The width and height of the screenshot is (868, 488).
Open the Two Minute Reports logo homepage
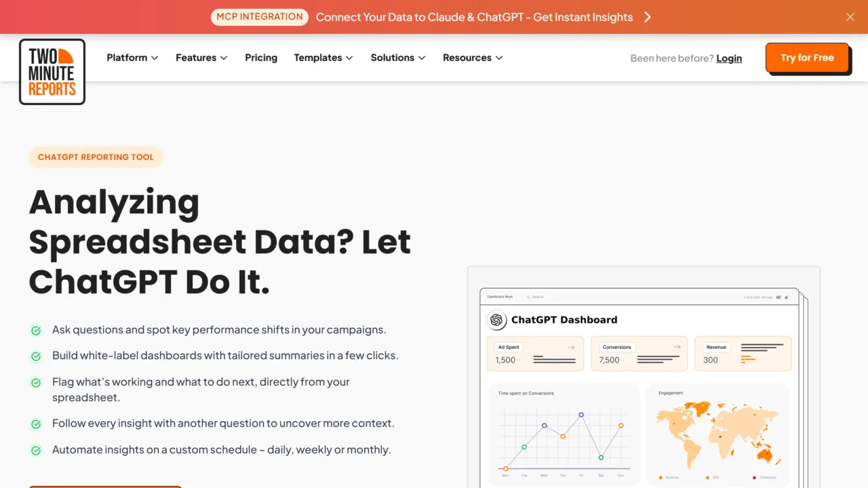point(52,72)
